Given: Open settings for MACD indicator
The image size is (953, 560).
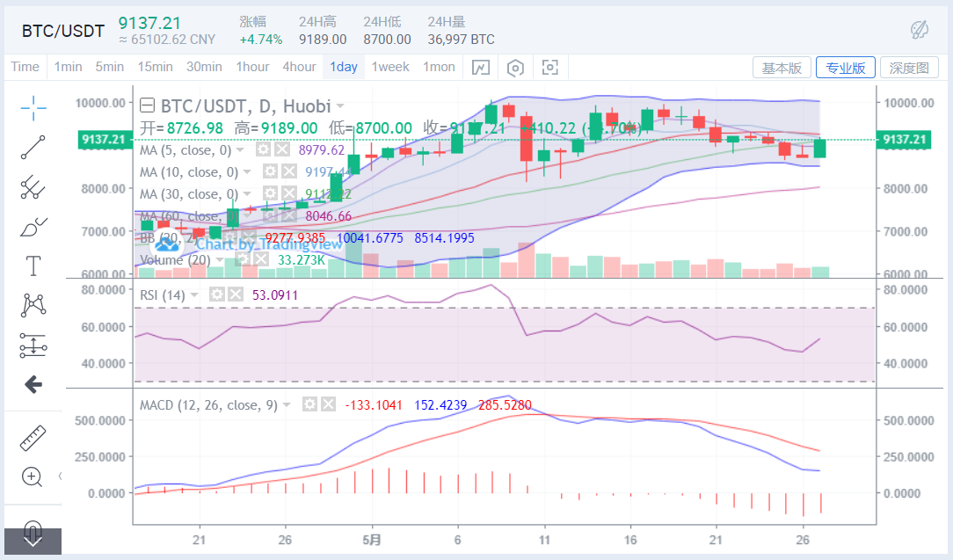Looking at the screenshot, I should (x=310, y=404).
